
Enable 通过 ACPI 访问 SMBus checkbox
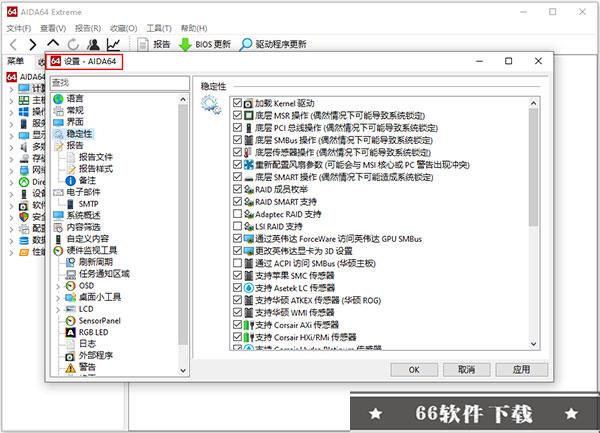[x=237, y=263]
